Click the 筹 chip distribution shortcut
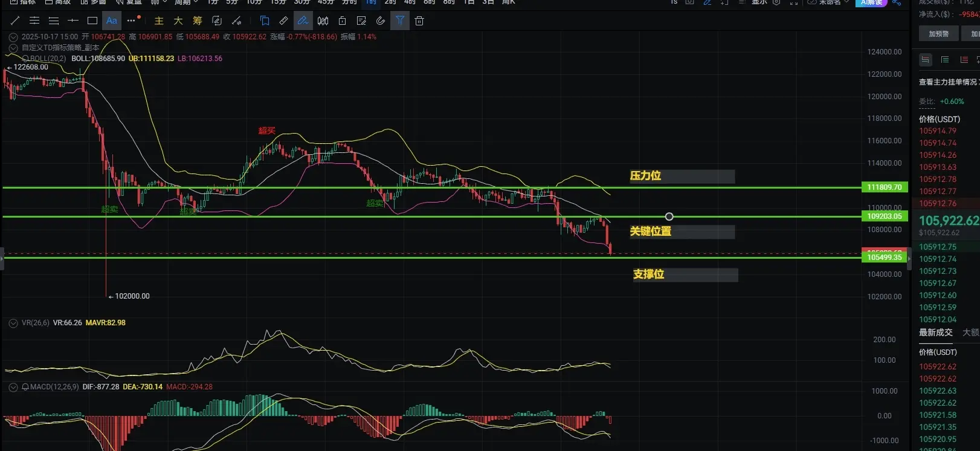Image resolution: width=980 pixels, height=451 pixels. pyautogui.click(x=198, y=21)
